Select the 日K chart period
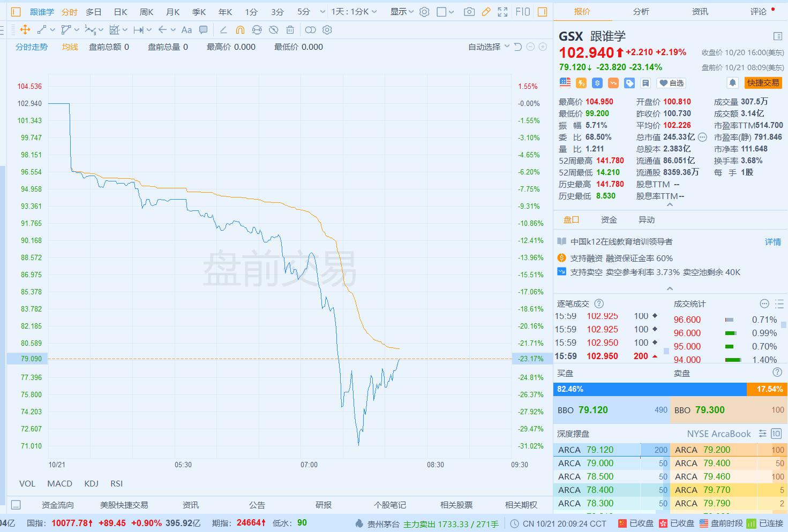 pos(121,12)
